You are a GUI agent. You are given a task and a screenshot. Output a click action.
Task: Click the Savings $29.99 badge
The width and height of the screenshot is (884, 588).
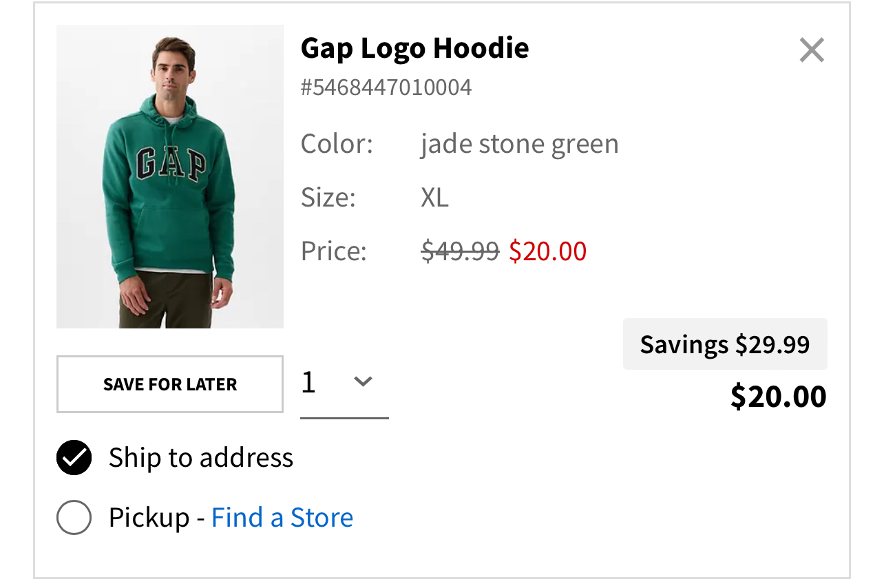click(x=725, y=344)
